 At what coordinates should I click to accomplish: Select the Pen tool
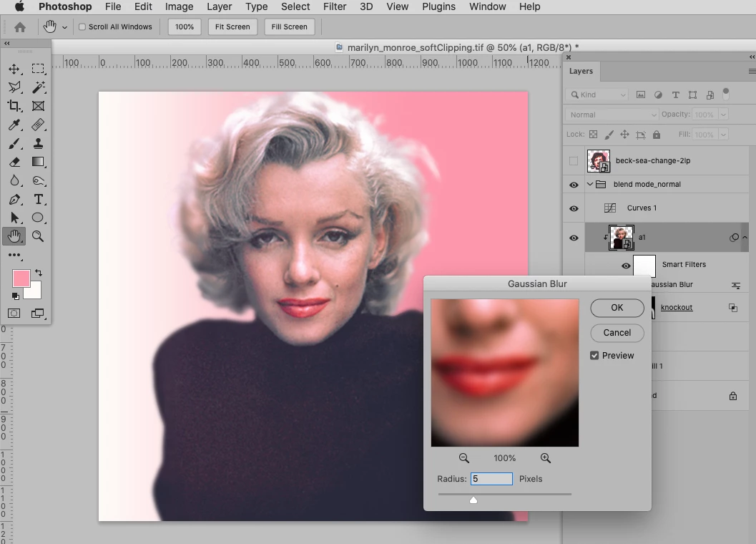pyautogui.click(x=14, y=200)
